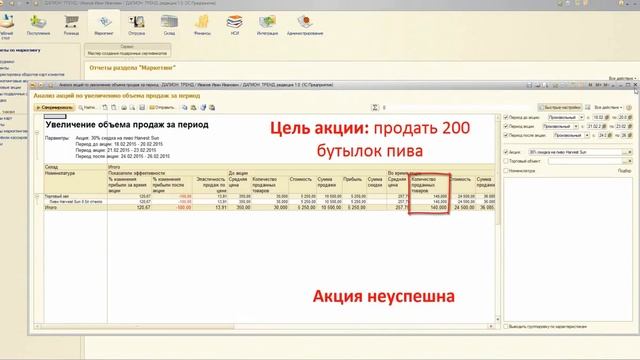Viewport: 640px width, 360px height.
Task: Click the print preview icon in report toolbar
Action: (132, 107)
